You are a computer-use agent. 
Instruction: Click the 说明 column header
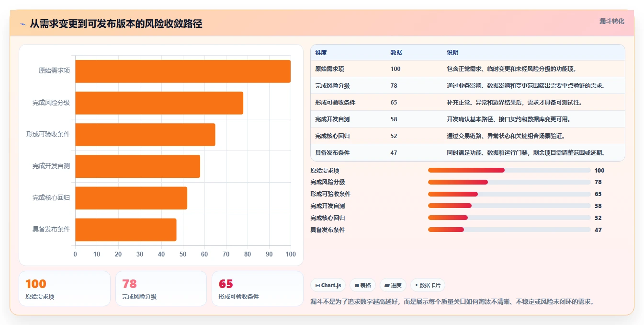pyautogui.click(x=452, y=53)
